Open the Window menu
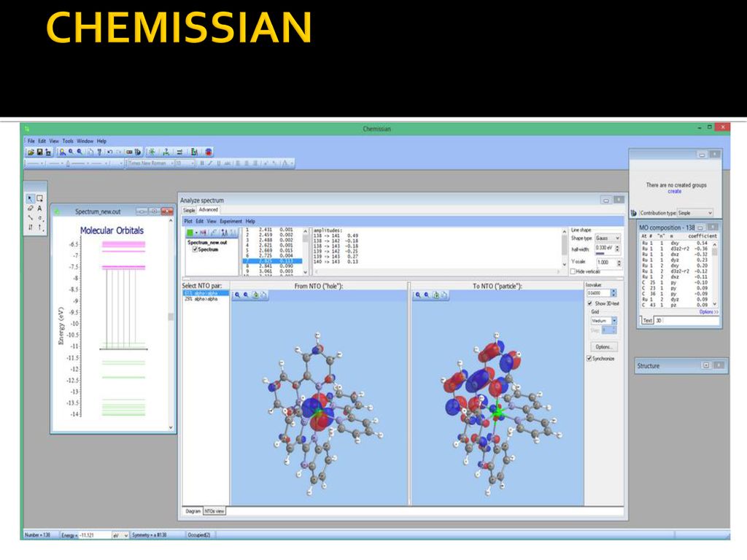 [85, 141]
